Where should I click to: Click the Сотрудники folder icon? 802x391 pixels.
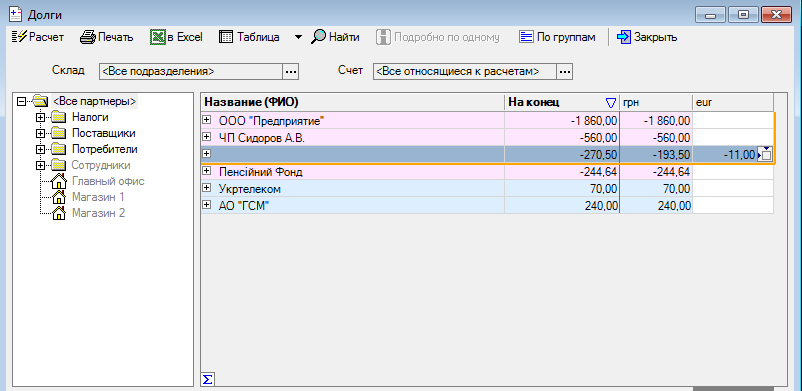click(59, 165)
